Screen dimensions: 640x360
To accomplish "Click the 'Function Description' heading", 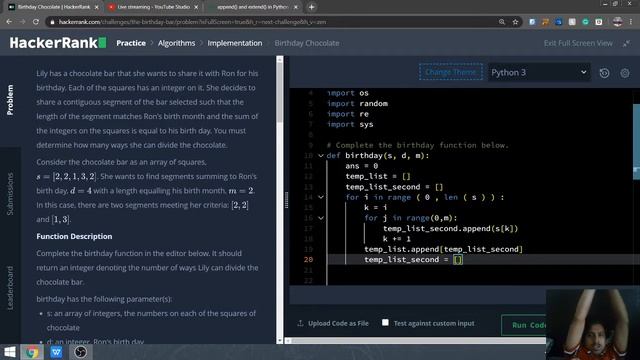I will tap(74, 236).
